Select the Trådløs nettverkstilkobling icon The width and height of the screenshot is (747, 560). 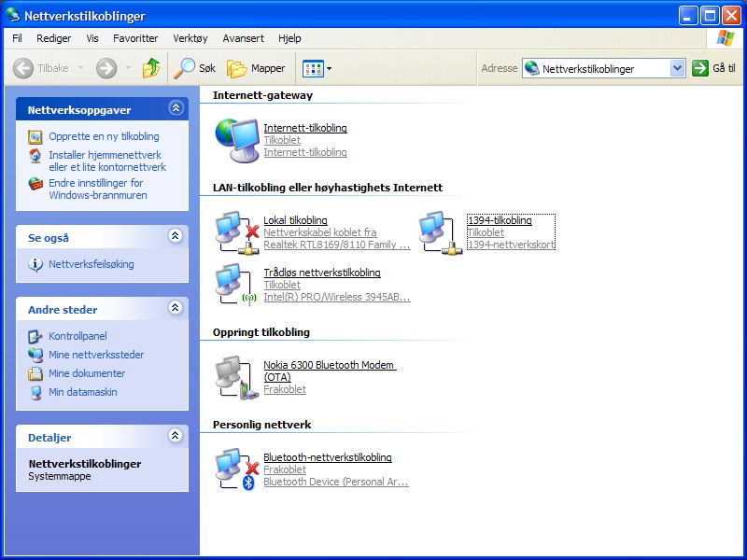tap(237, 285)
